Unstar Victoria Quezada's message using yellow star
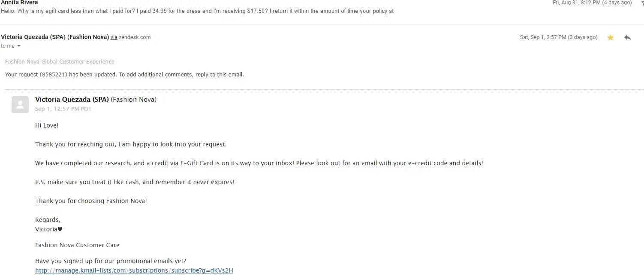 click(x=611, y=38)
